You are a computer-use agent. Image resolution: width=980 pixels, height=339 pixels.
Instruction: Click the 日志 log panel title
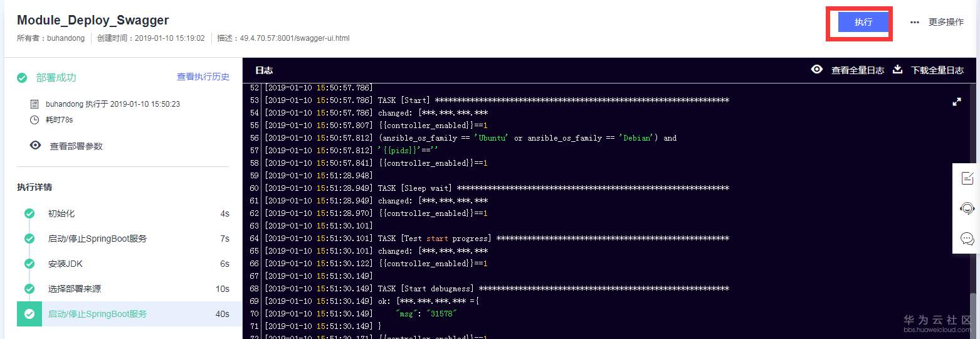tap(264, 70)
